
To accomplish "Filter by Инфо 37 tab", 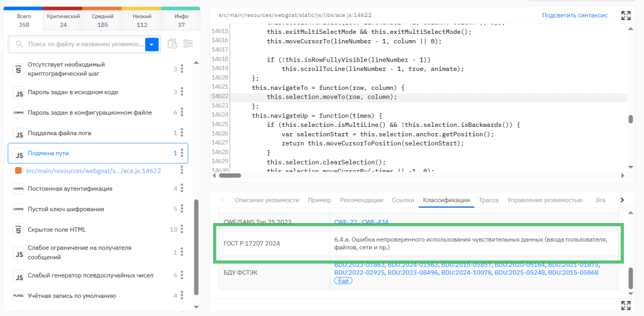I will [181, 21].
